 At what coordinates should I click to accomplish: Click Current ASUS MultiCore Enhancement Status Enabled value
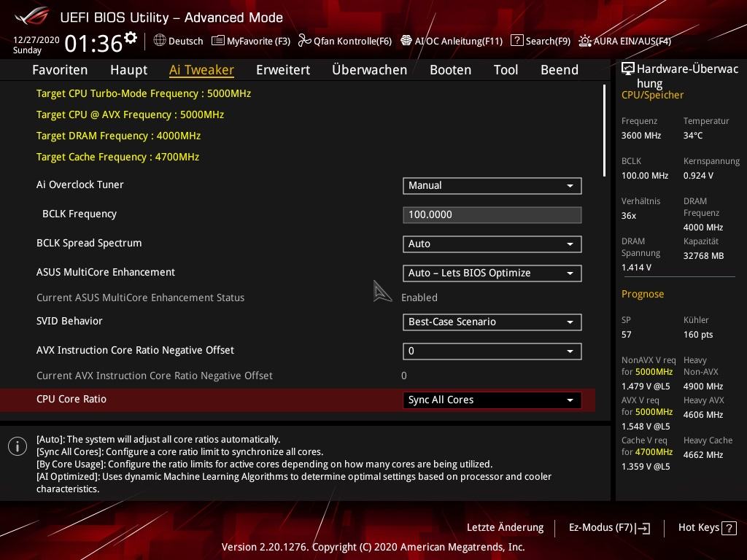point(419,297)
